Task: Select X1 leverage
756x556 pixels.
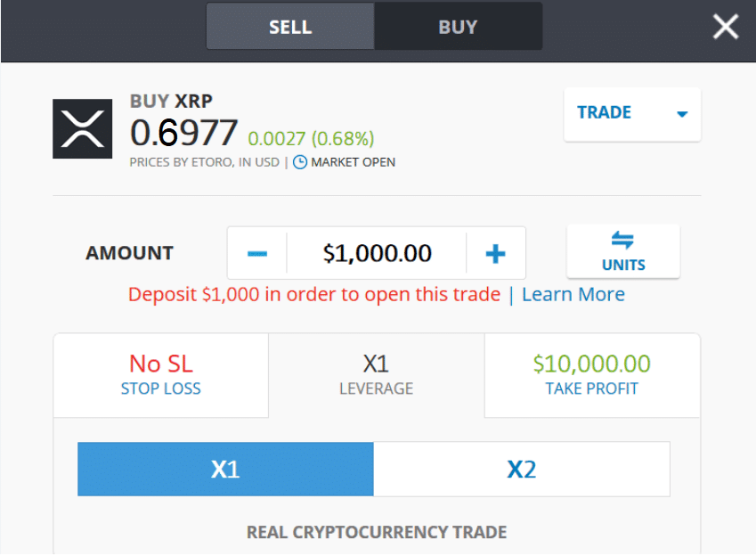Action: pyautogui.click(x=225, y=469)
